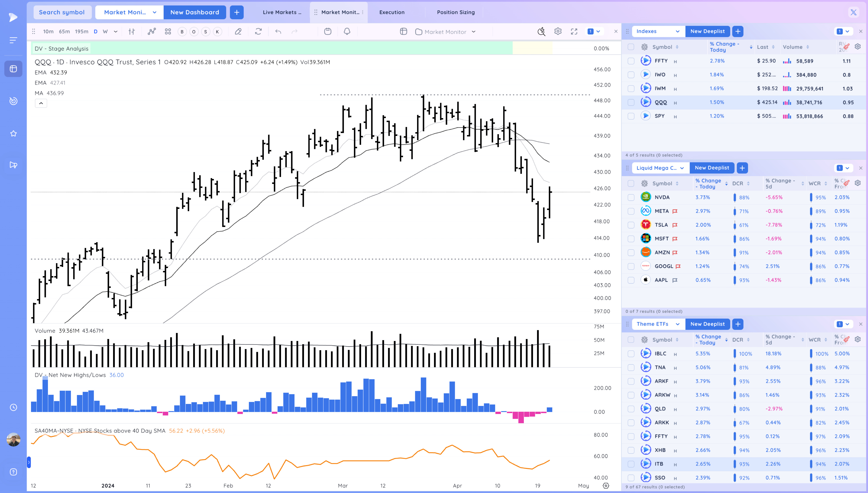Open the alert bell icon
The width and height of the screenshot is (868, 493).
tap(347, 31)
